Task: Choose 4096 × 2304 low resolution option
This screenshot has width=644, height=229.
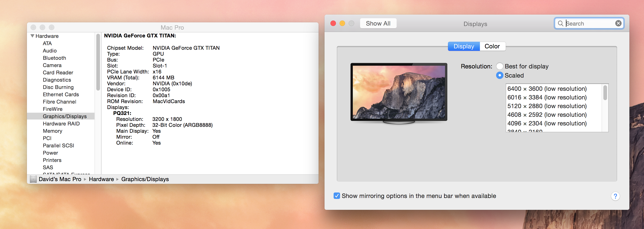Action: 547,123
